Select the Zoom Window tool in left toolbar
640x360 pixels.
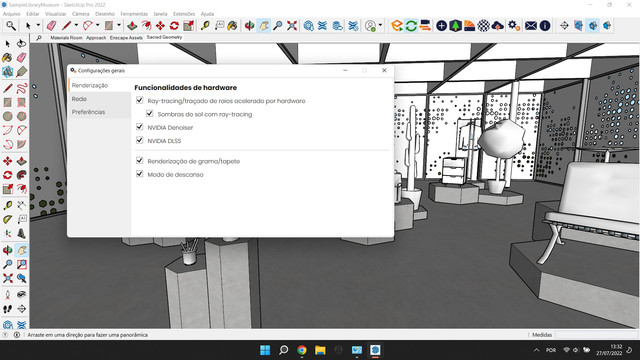[x=22, y=264]
